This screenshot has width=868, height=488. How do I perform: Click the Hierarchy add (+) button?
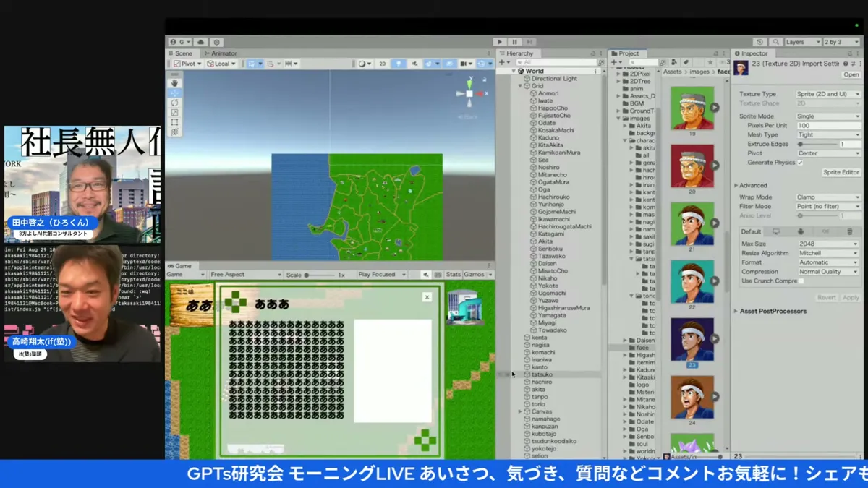click(x=503, y=63)
